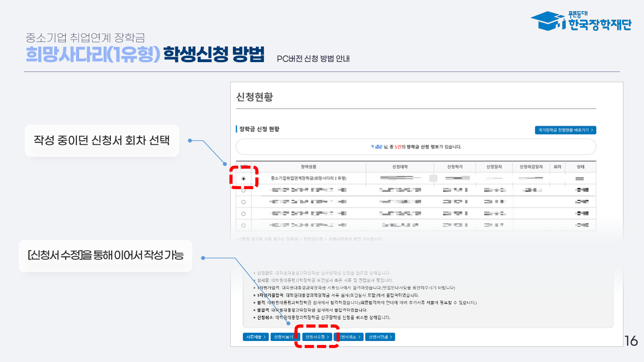This screenshot has height=362, width=644.
Task: Click the 신청서취소 button
Action: [349, 337]
